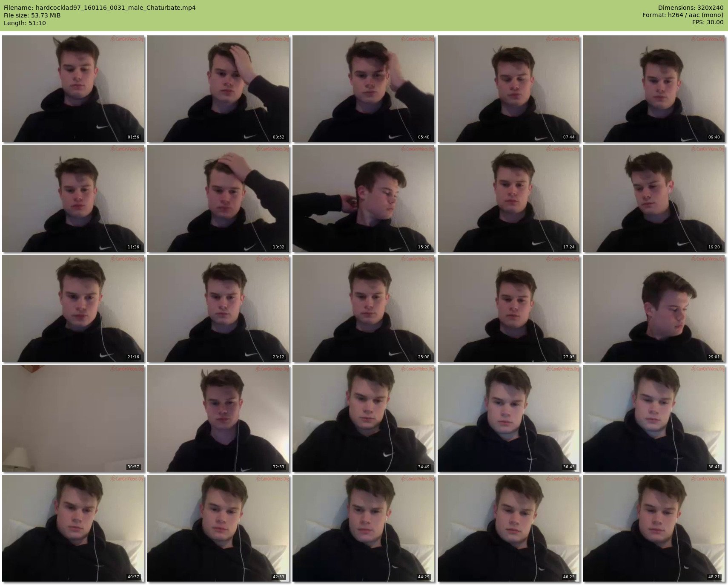This screenshot has height=585, width=728.
Task: Click the empty-room thumbnail stamped 30:57
Action: [x=73, y=418]
